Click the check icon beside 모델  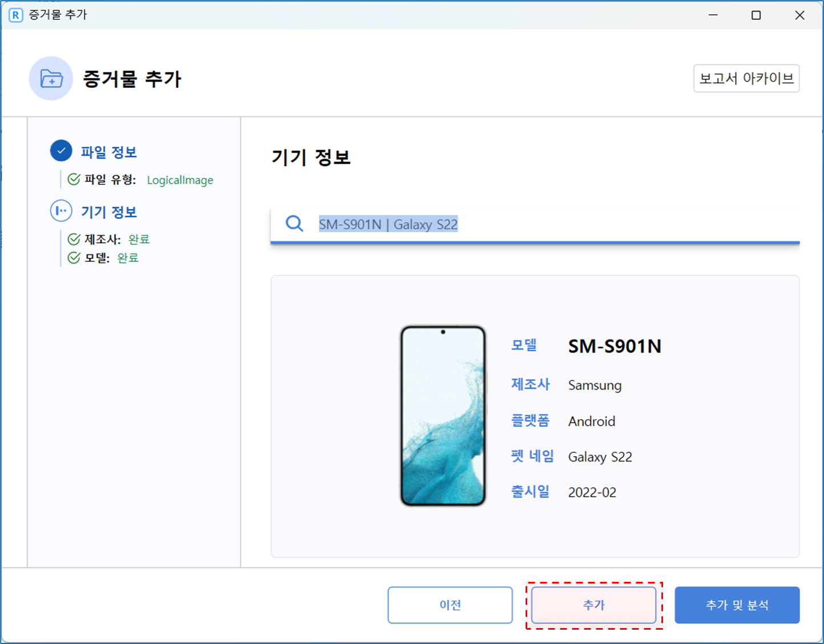[x=74, y=258]
